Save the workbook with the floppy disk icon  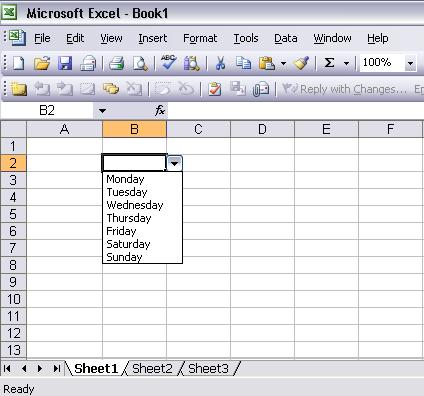[65, 63]
